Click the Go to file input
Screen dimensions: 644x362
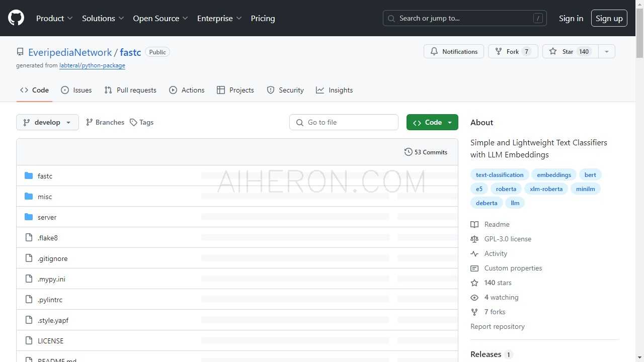tap(344, 123)
